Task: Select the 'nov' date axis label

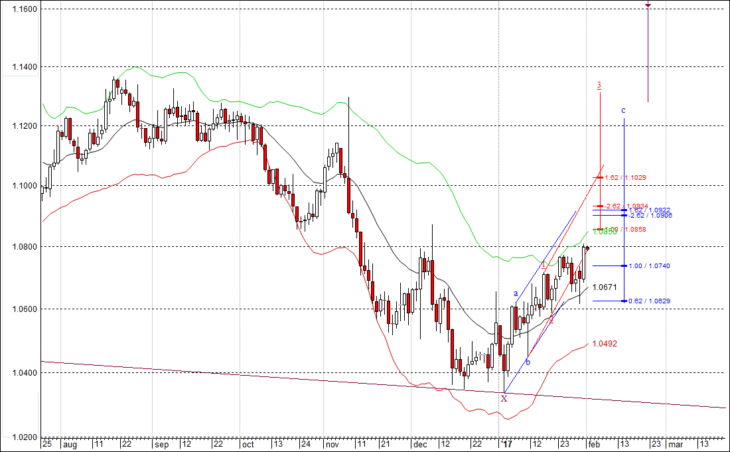Action: point(332,445)
